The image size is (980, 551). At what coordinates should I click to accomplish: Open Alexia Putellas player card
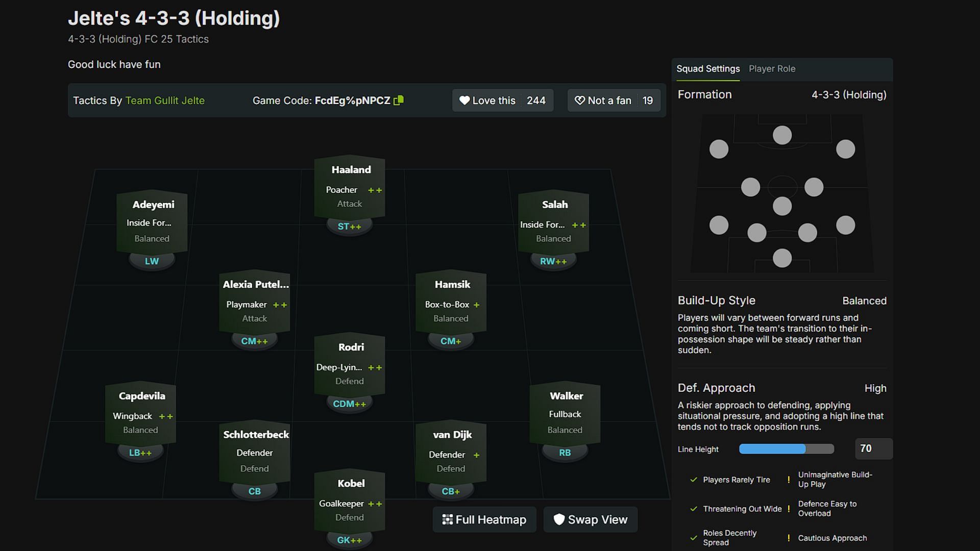[x=255, y=301]
